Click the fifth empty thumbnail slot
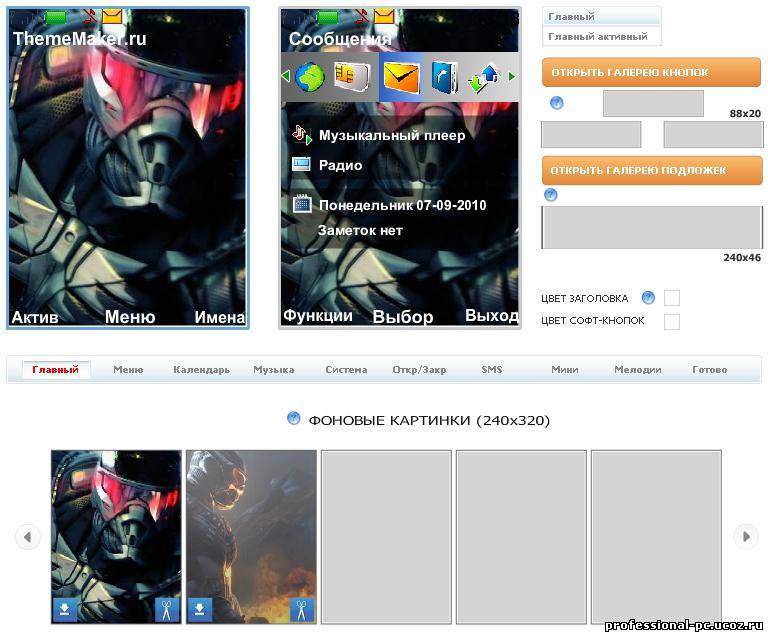Viewport: 768px width, 635px height. tap(656, 537)
